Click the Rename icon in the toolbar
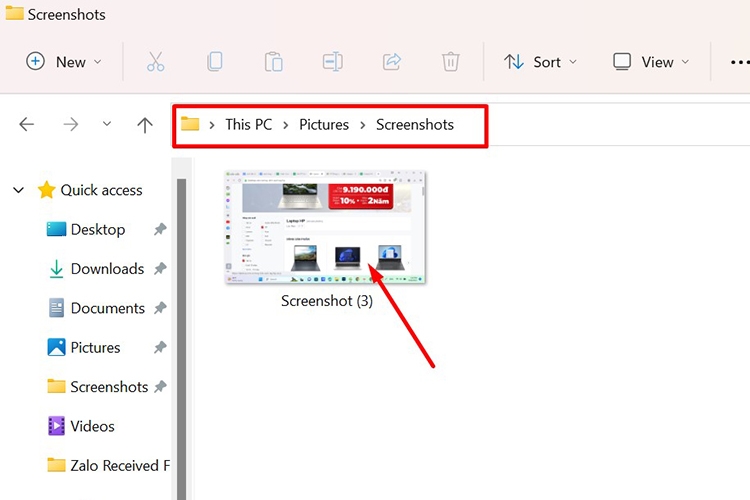Image resolution: width=750 pixels, height=500 pixels. 332,62
